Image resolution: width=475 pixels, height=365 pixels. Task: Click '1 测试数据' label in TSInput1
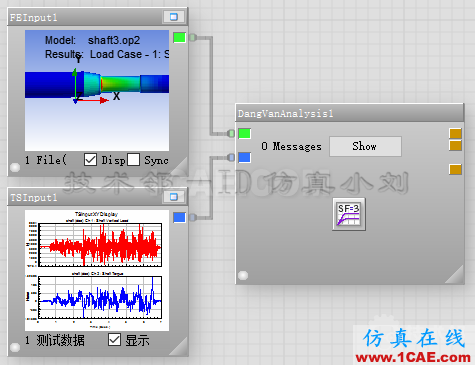pos(55,340)
